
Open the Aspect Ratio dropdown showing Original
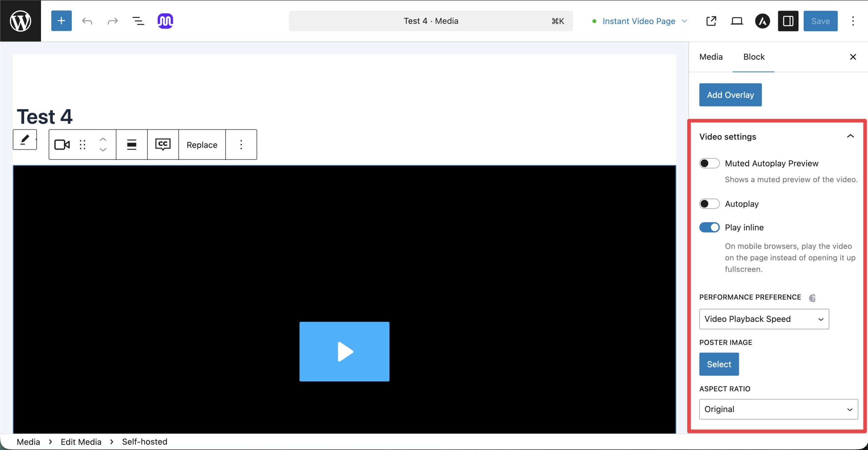(778, 409)
